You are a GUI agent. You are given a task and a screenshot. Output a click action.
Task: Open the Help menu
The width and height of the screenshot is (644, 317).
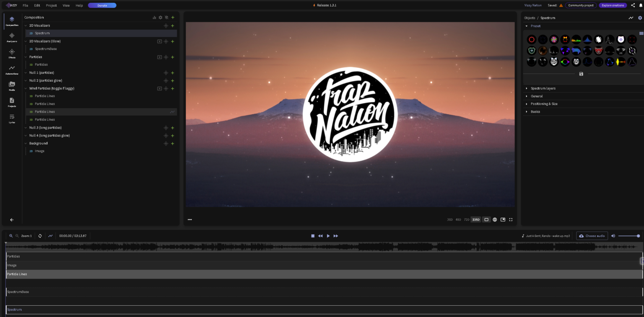pos(79,5)
